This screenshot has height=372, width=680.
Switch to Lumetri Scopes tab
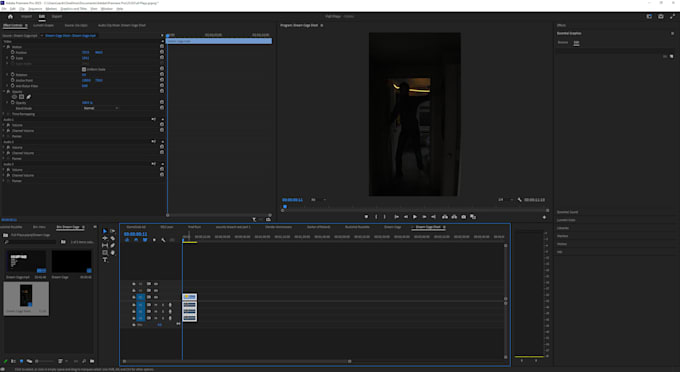tap(43, 26)
